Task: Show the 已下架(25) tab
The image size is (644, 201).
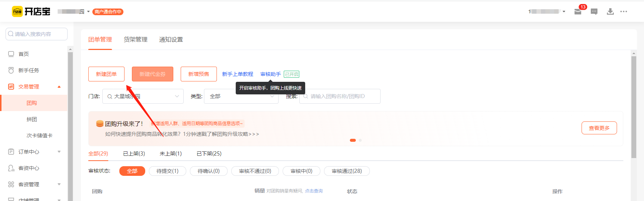Action: (x=209, y=154)
